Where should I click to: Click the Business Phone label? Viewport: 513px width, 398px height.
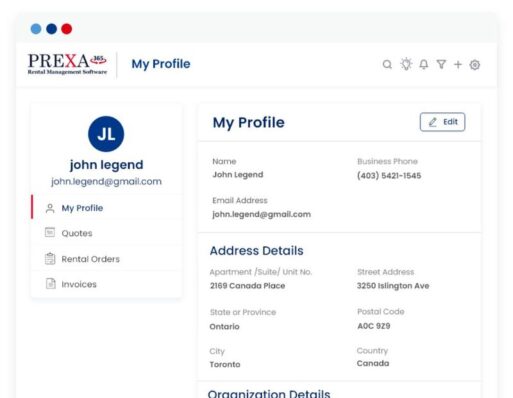point(387,161)
